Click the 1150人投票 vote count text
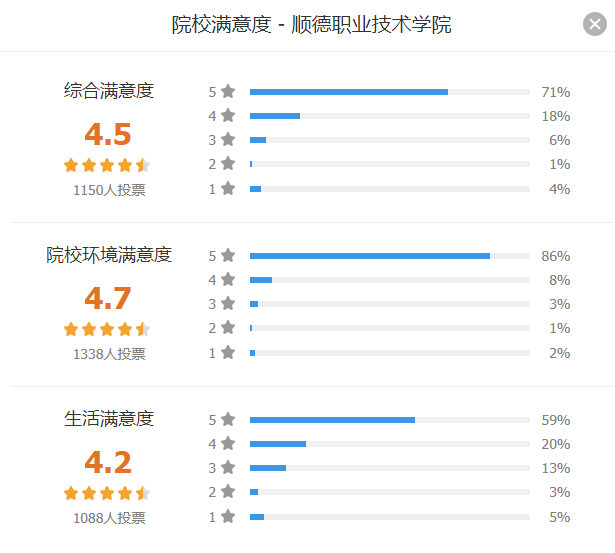 (109, 190)
